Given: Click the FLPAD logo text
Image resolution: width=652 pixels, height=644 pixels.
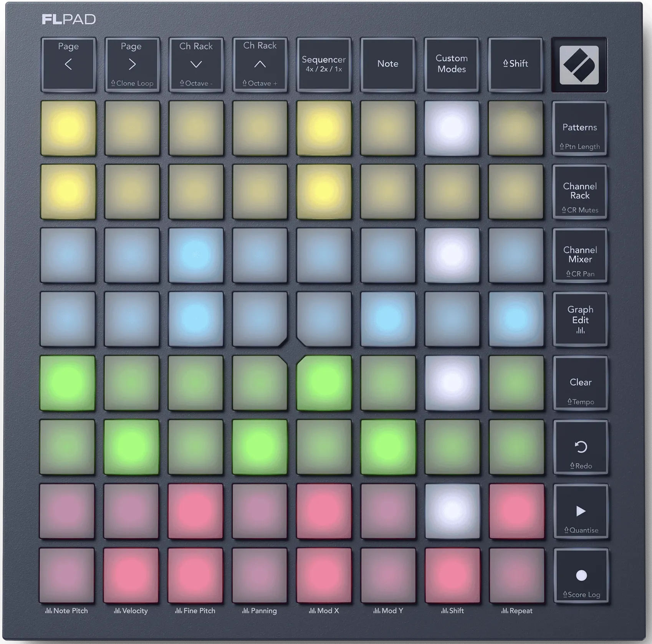Looking at the screenshot, I should tap(69, 19).
